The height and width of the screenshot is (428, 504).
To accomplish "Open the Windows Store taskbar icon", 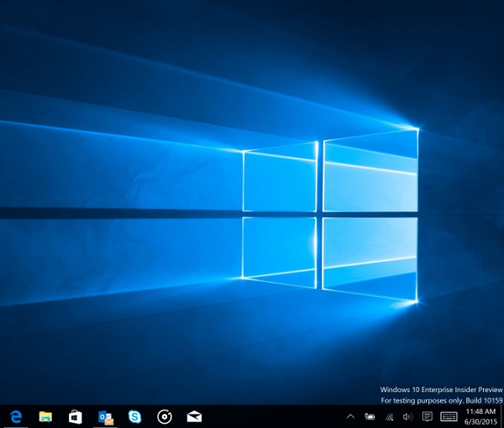I will (x=76, y=417).
